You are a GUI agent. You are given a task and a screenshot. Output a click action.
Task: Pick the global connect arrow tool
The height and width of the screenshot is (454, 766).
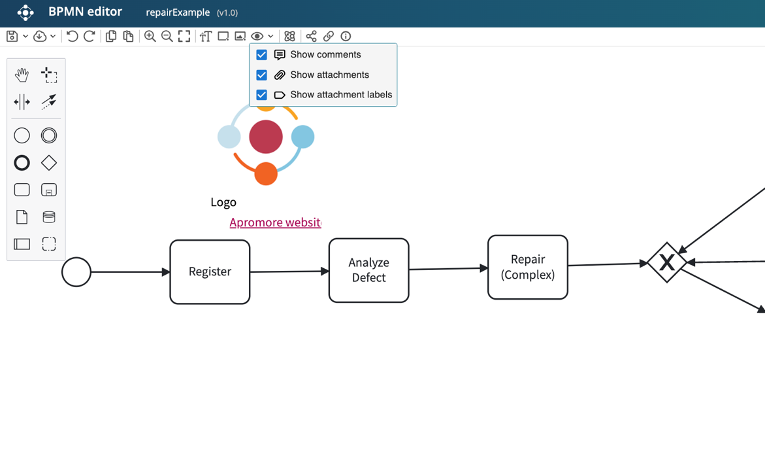coord(49,102)
